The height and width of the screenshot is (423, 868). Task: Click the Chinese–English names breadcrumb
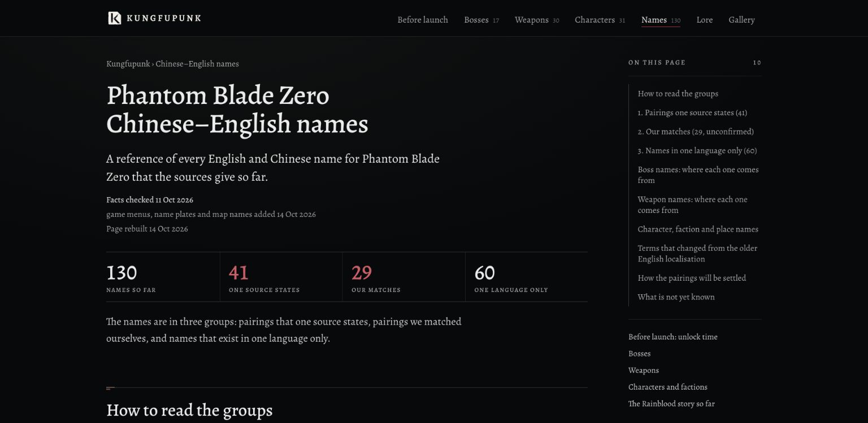pos(197,64)
